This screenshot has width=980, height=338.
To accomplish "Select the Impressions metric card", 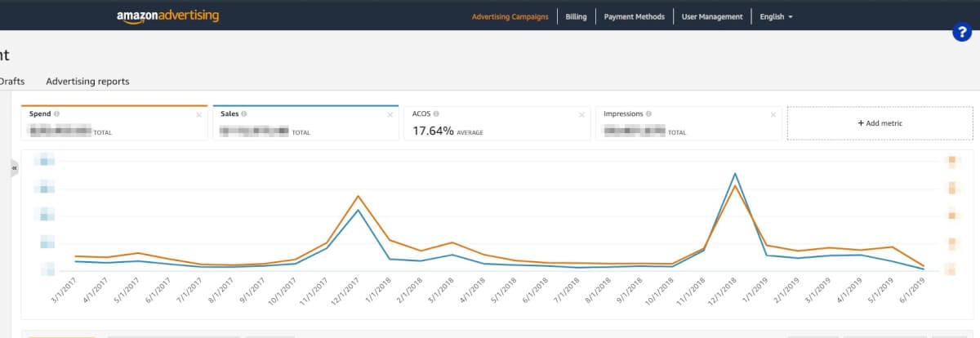I will pyautogui.click(x=688, y=122).
